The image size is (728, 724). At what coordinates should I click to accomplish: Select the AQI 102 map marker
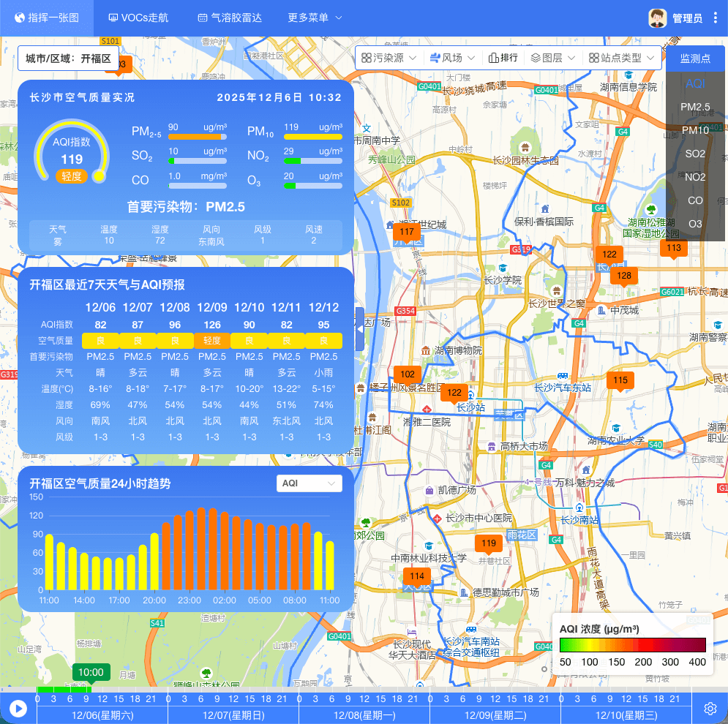[408, 374]
